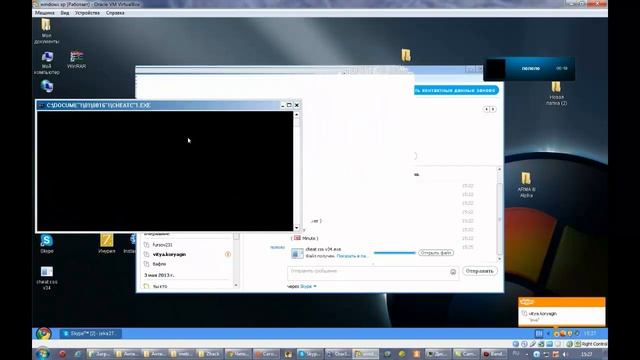Screen dimensions: 640x360
Task: Select the Skype desktop shortcut
Action: coord(47,244)
